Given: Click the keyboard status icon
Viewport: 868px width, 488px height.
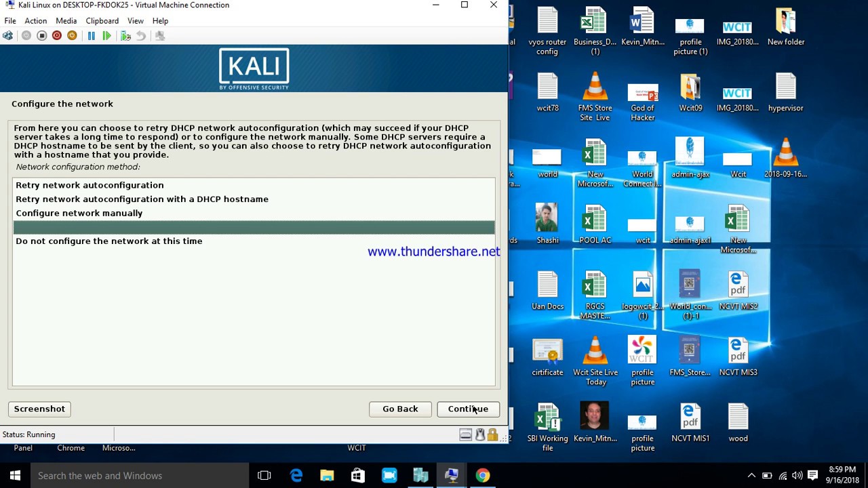Looking at the screenshot, I should tap(465, 435).
